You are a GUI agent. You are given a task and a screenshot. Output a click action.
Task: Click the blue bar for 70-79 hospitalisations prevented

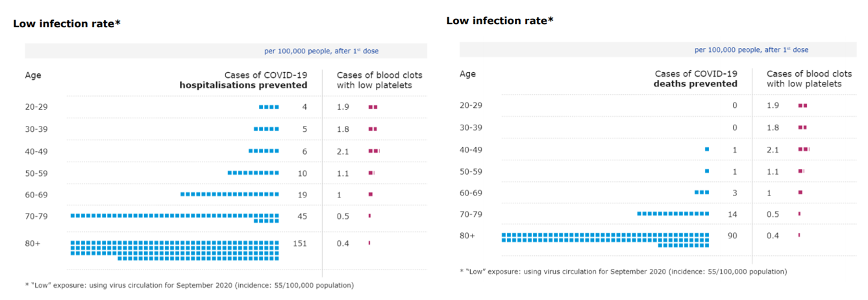point(175,216)
